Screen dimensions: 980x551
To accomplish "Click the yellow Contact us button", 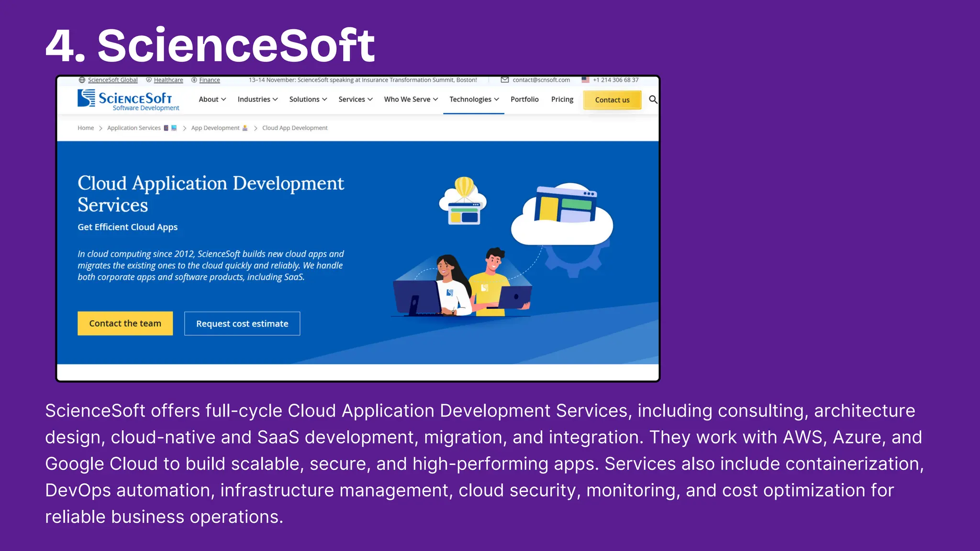I will 612,100.
